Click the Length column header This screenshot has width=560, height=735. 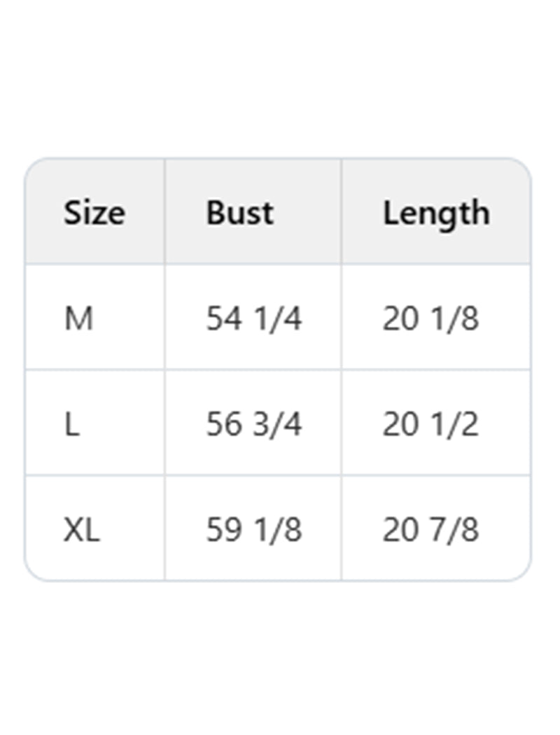point(435,213)
